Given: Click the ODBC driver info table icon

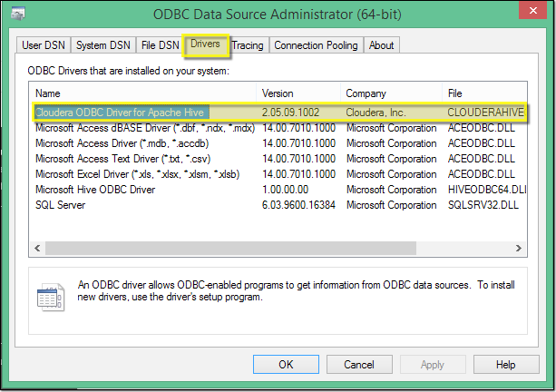Looking at the screenshot, I should 51,298.
